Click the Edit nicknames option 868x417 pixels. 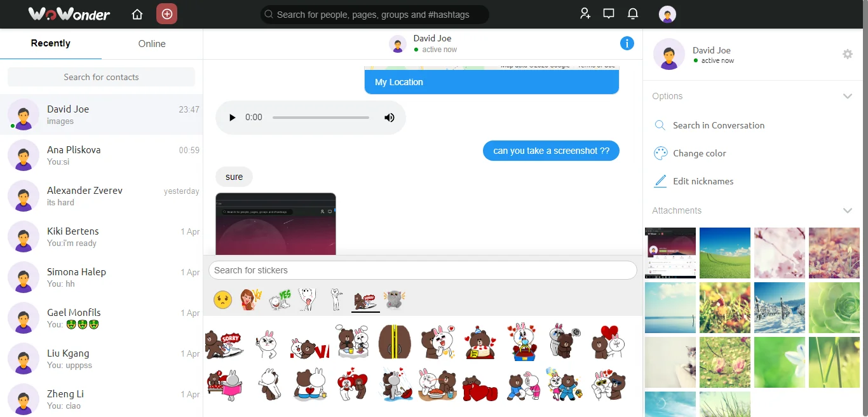[703, 181]
